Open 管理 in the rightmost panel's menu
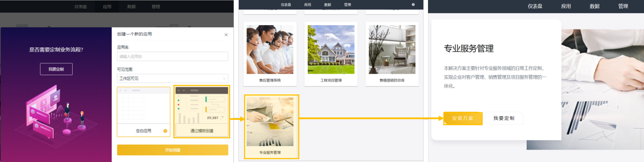Image resolution: width=644 pixels, height=162 pixels. (x=623, y=6)
